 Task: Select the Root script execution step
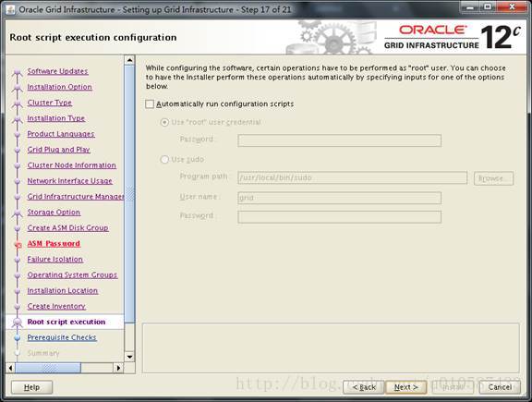point(66,322)
